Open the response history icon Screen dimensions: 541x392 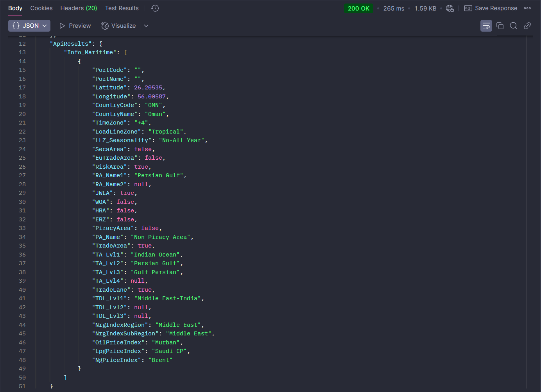155,8
